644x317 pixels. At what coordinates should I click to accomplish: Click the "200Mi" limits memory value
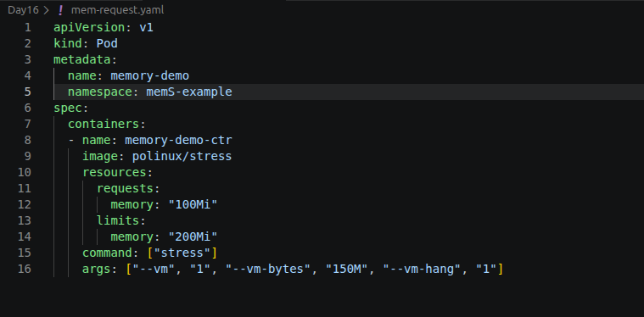coord(193,236)
